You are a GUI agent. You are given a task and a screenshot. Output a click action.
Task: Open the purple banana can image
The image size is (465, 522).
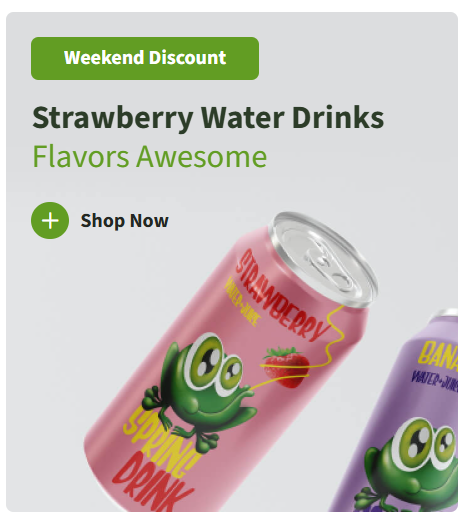[x=397, y=411]
